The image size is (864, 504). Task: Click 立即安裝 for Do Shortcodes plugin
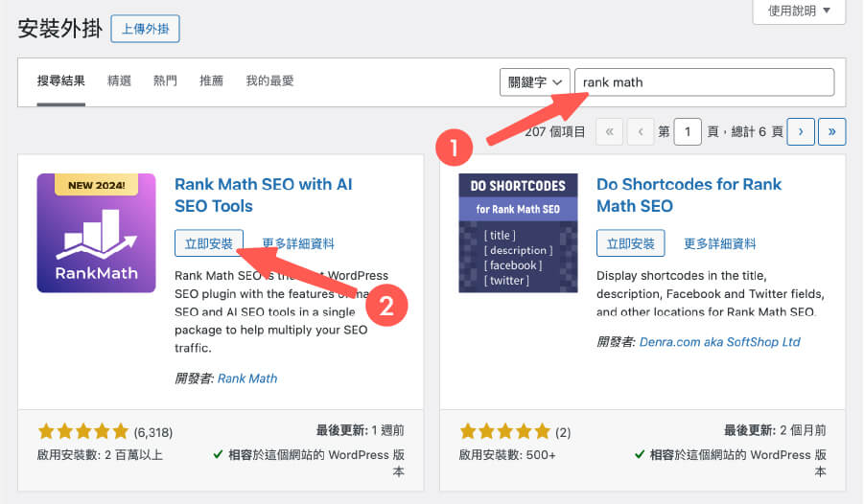pyautogui.click(x=630, y=243)
